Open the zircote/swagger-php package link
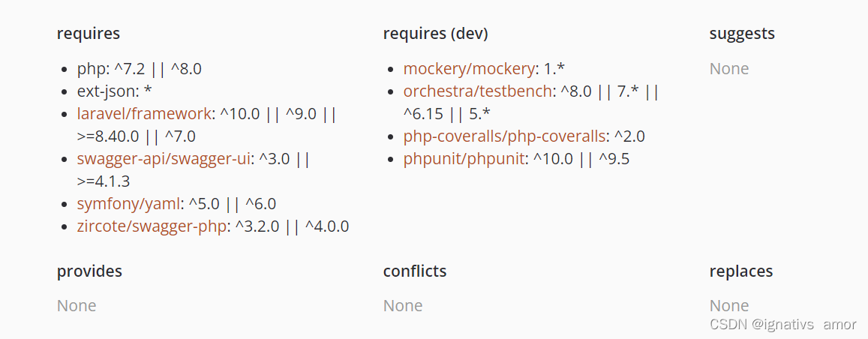868x339 pixels. (x=152, y=226)
